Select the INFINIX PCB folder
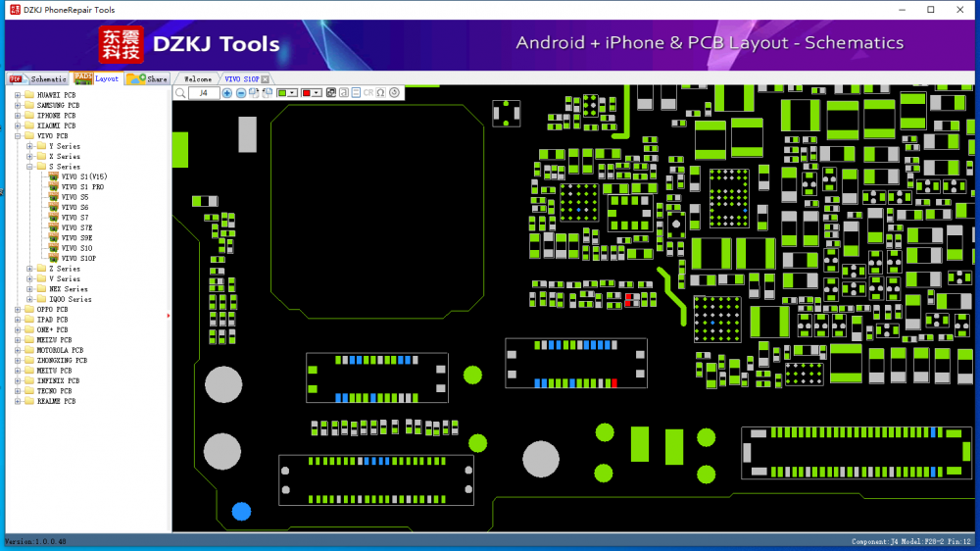The height and width of the screenshot is (551, 980). click(58, 380)
